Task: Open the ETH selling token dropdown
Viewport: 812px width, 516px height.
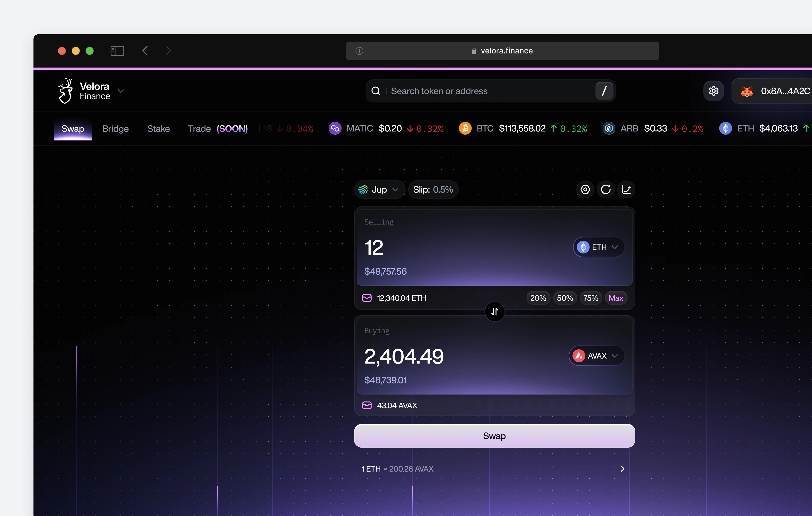Action: pyautogui.click(x=598, y=247)
